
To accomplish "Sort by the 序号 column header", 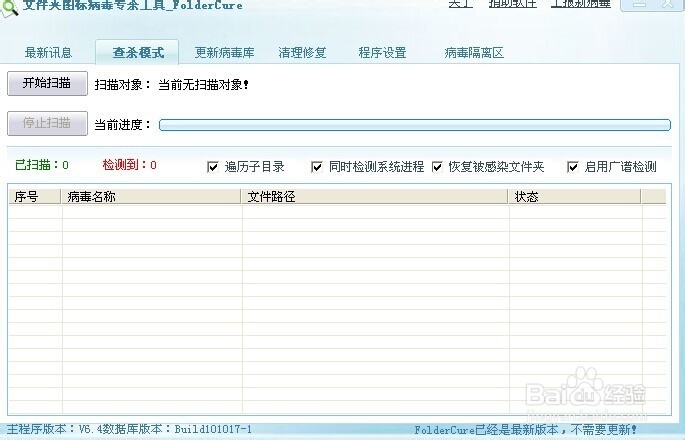I will (35, 197).
